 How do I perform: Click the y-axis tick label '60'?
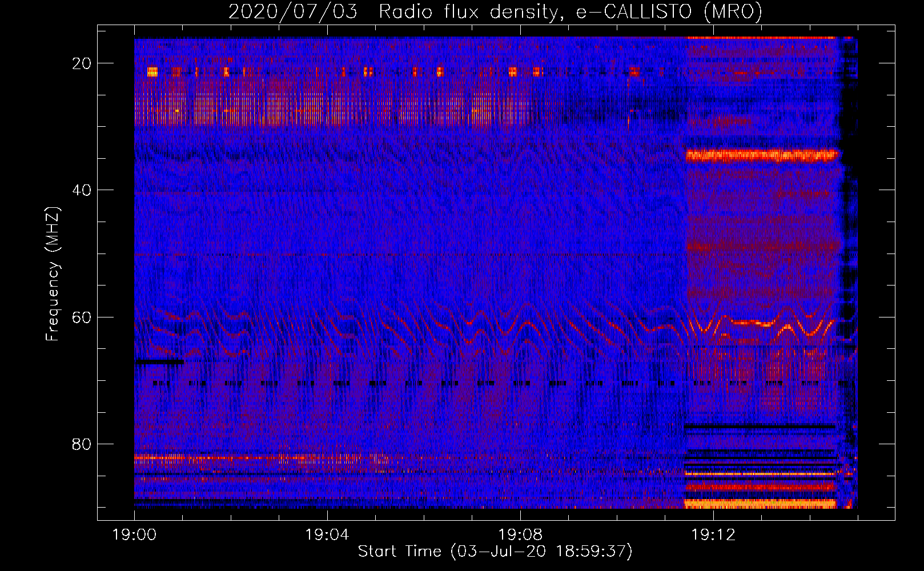point(82,317)
